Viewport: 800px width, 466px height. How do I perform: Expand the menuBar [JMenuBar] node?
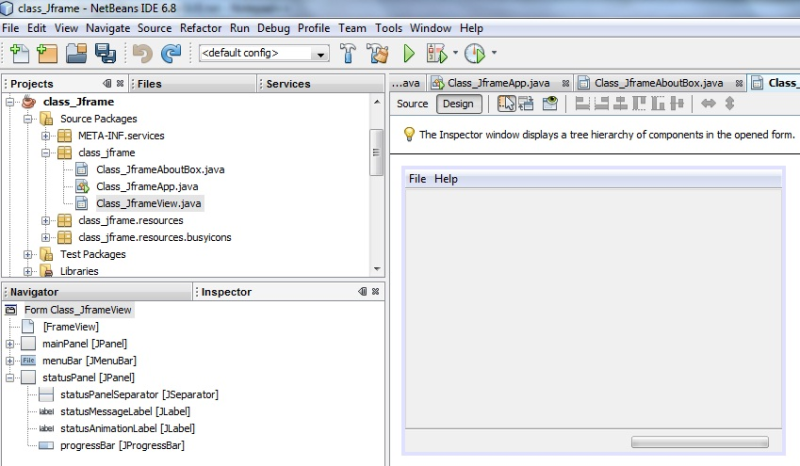coord(10,361)
